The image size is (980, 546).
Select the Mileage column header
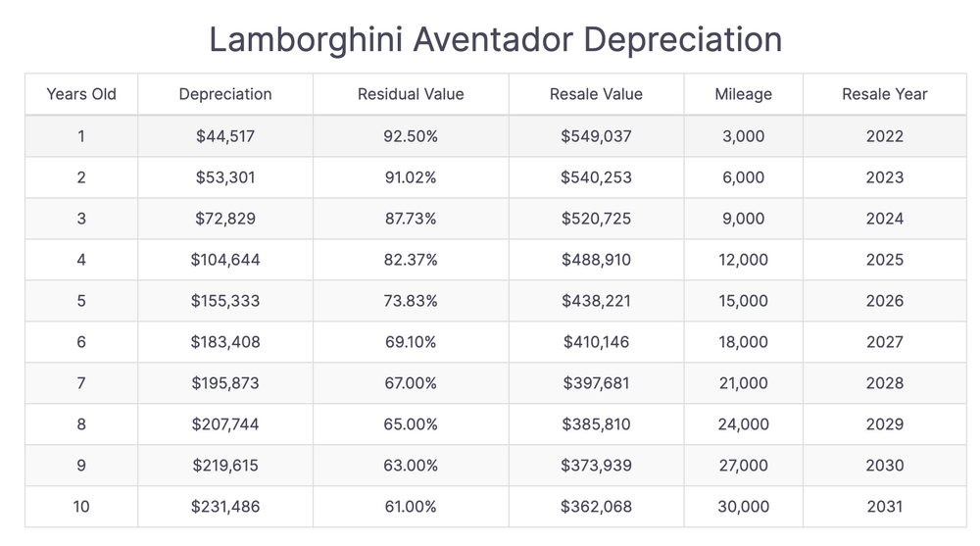(x=743, y=94)
